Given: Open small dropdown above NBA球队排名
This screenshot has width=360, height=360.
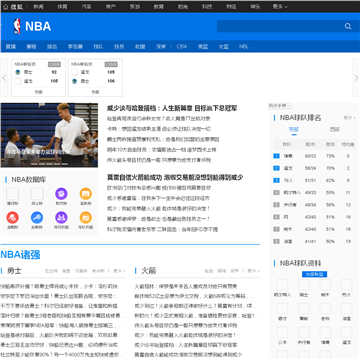Looking at the screenshot, I should [280, 106].
